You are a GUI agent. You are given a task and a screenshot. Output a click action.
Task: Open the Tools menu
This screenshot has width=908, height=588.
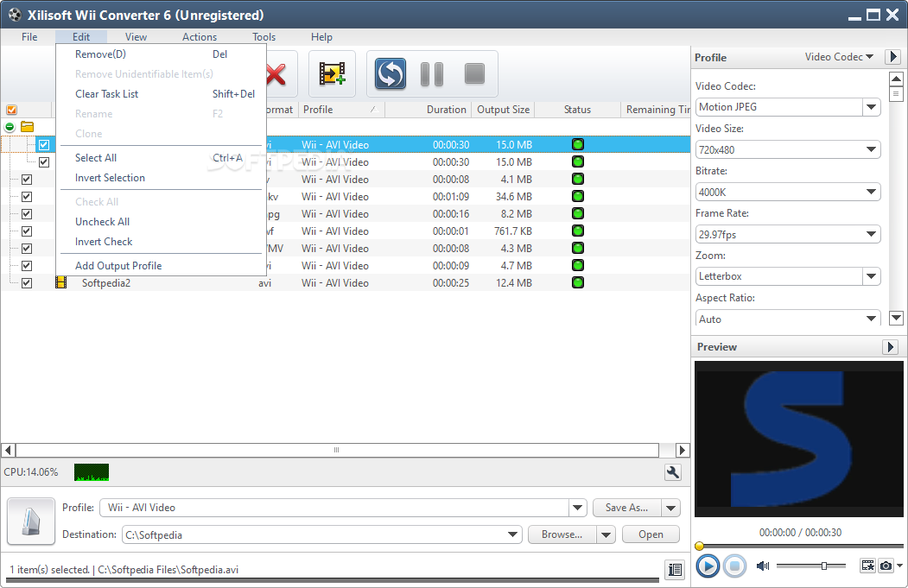(x=264, y=37)
